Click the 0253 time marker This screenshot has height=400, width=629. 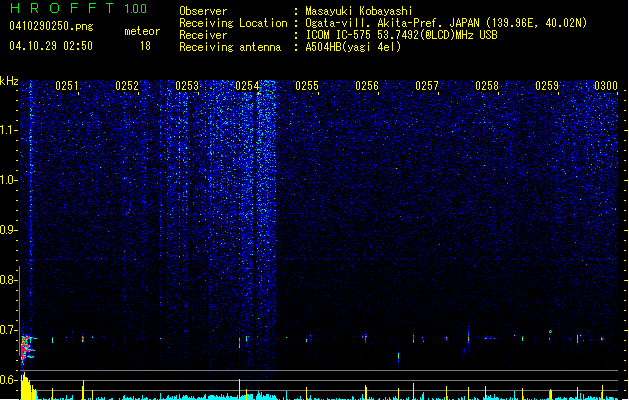187,86
